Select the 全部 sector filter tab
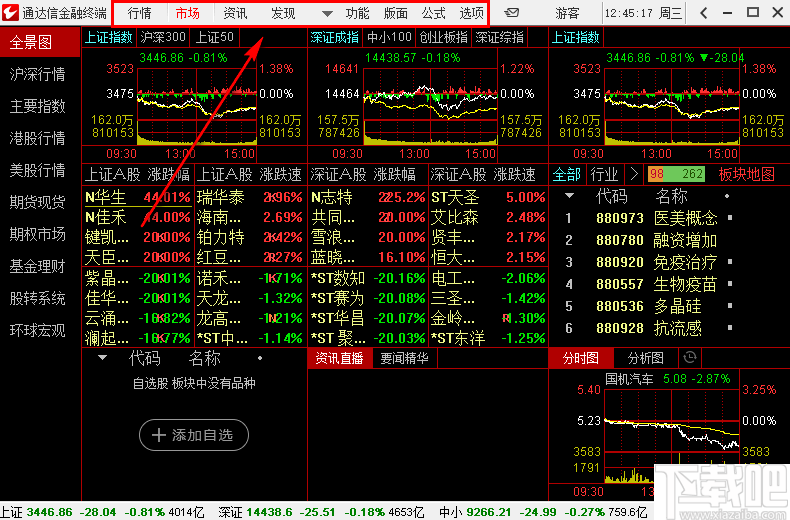This screenshot has height=520, width=790. pos(567,174)
